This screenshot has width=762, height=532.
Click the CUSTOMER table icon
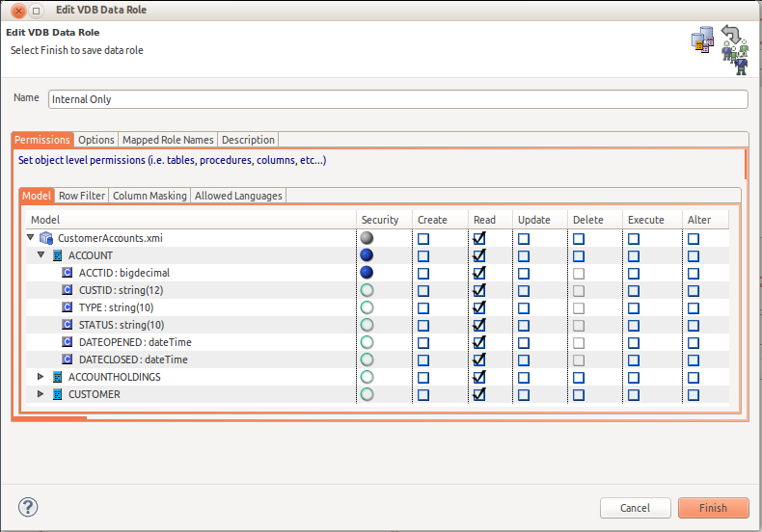57,394
